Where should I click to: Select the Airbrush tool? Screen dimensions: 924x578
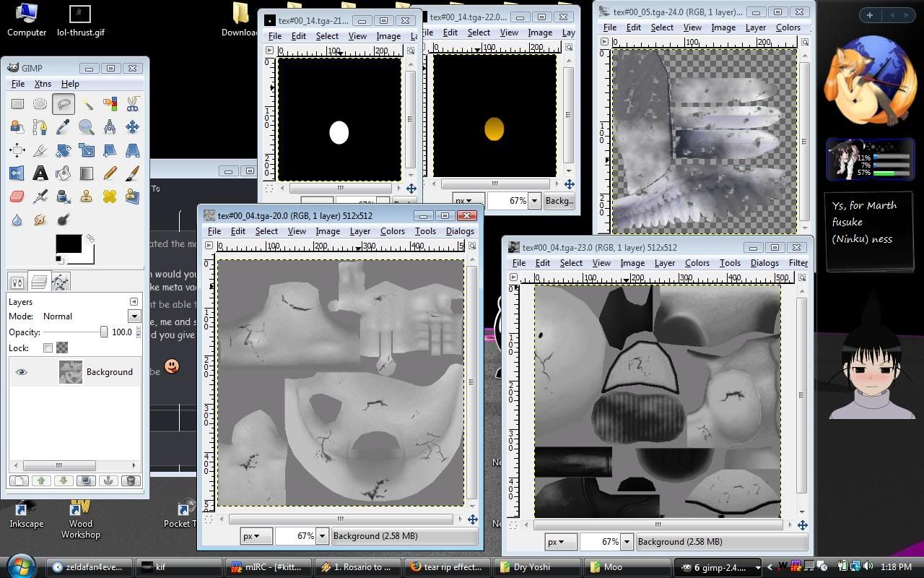[40, 196]
